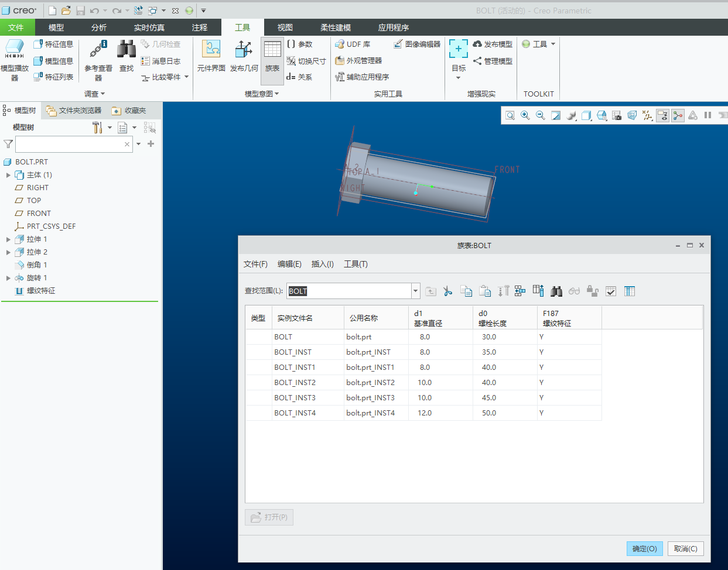Open the 查找范围 BOLT dropdown
728x570 pixels.
pos(415,291)
